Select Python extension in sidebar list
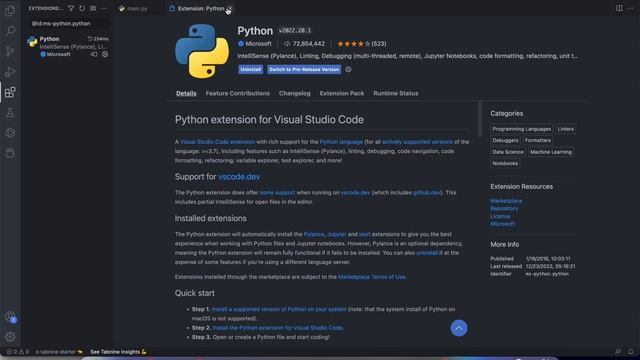640x360 pixels. tap(68, 46)
